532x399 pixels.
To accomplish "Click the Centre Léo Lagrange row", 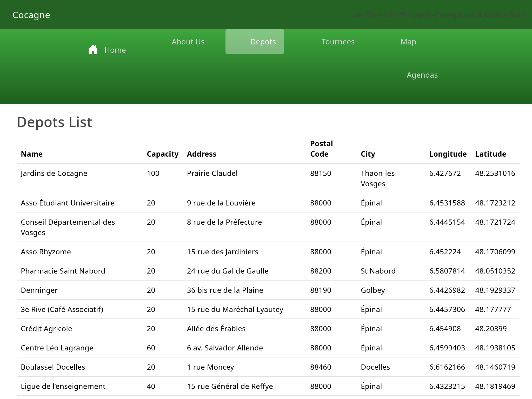I will pyautogui.click(x=57, y=348).
